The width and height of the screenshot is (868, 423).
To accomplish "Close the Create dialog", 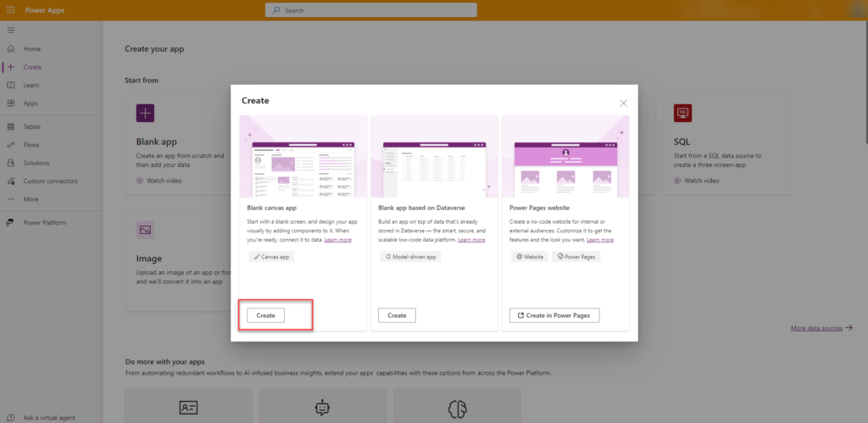I will click(623, 103).
